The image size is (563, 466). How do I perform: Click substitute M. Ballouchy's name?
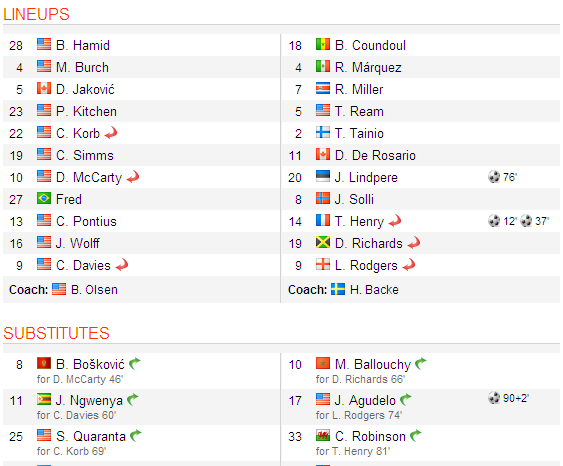point(373,364)
